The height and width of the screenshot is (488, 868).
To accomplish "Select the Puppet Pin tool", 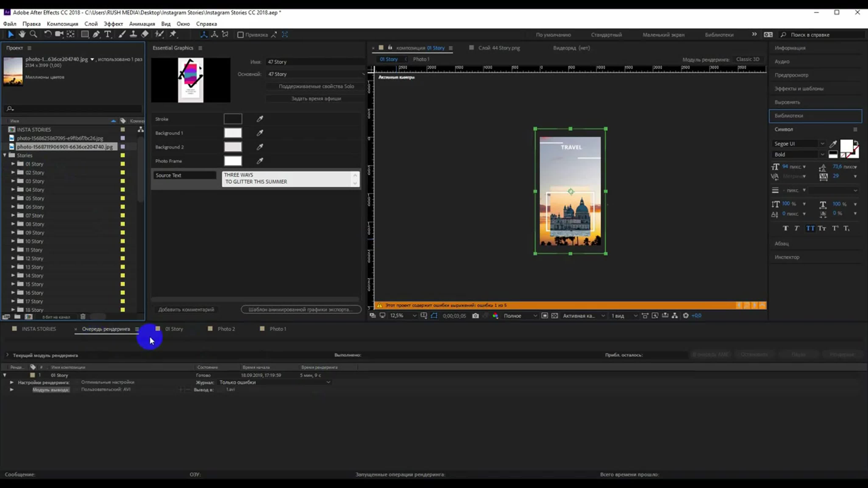I will (173, 34).
